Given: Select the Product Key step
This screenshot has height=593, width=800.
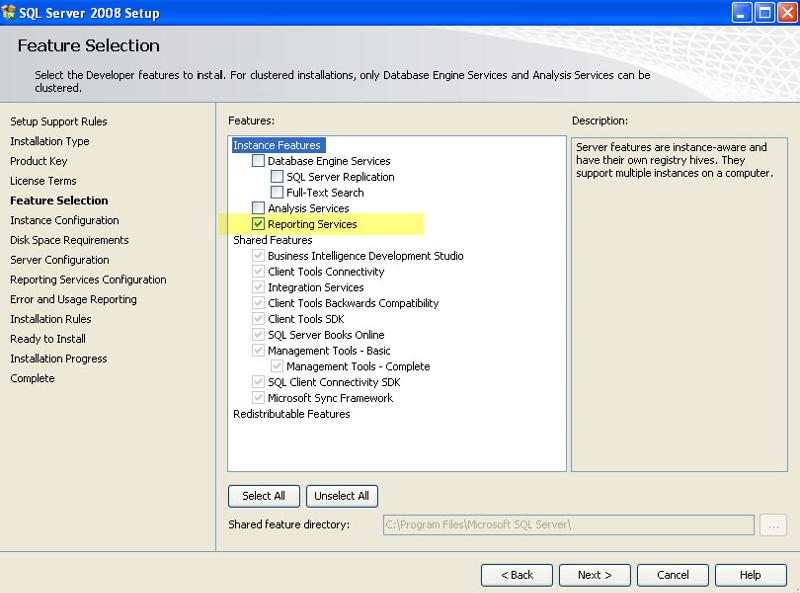Looking at the screenshot, I should pyautogui.click(x=38, y=161).
